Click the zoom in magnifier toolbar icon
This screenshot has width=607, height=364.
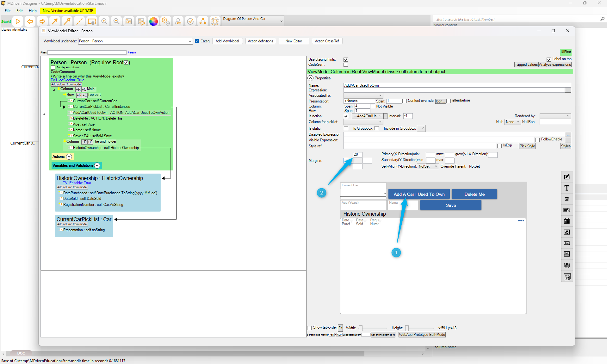tap(104, 21)
